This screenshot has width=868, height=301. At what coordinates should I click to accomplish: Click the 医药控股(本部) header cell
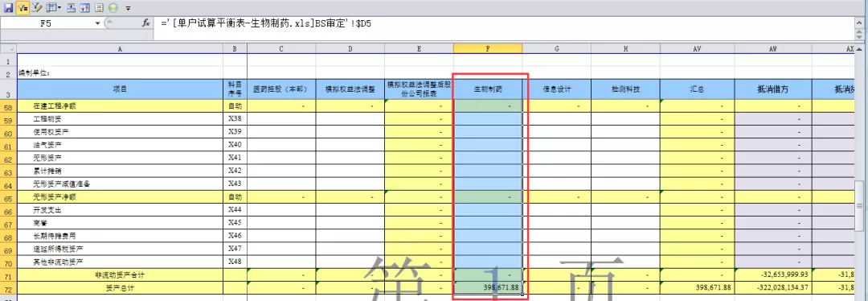click(x=281, y=89)
